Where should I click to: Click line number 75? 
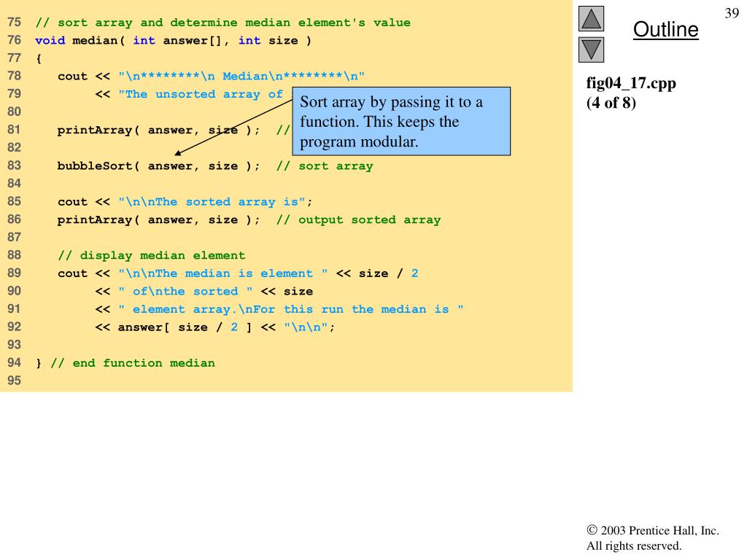click(15, 23)
